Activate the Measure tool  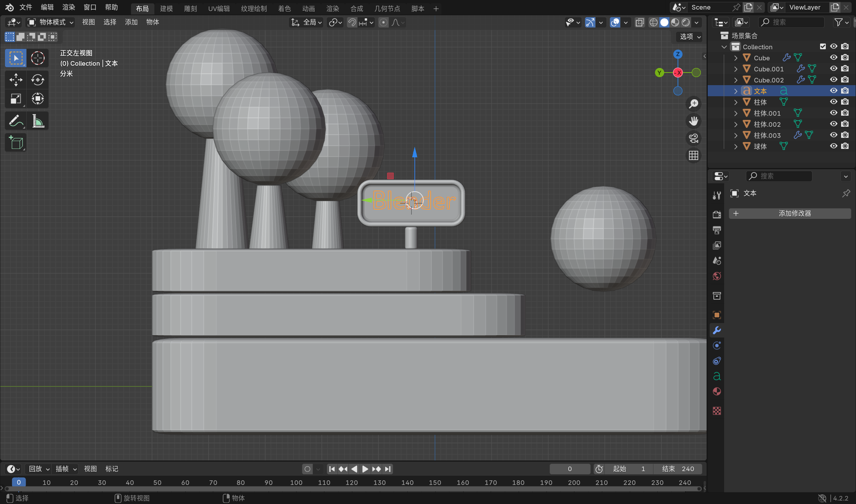37,121
